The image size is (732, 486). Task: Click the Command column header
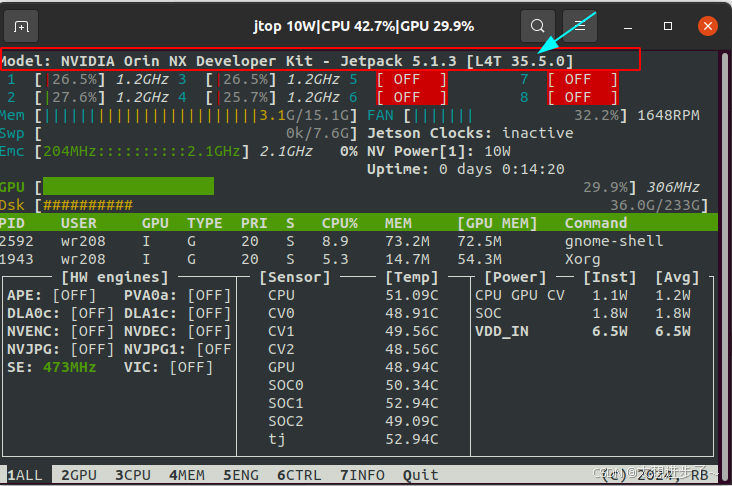596,223
